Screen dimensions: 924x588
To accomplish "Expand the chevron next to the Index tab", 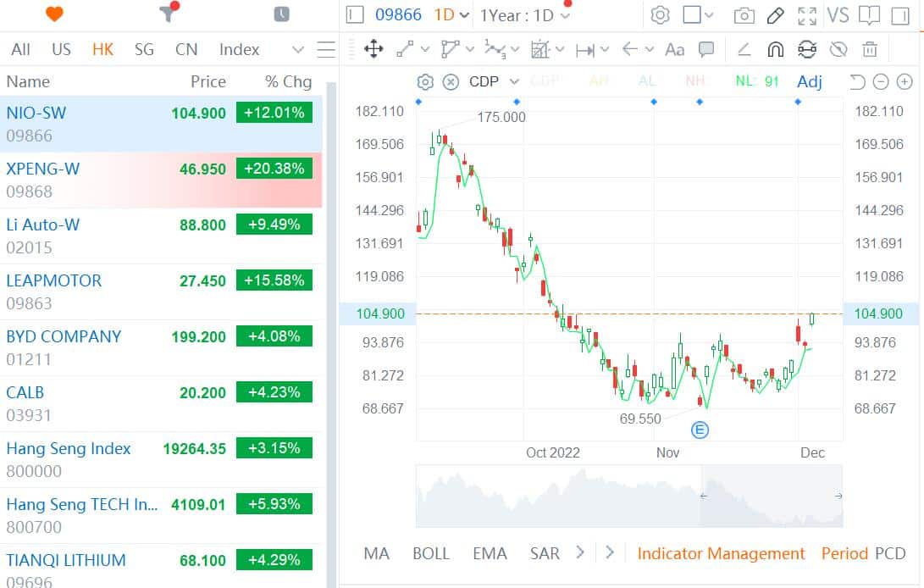I will click(x=298, y=49).
